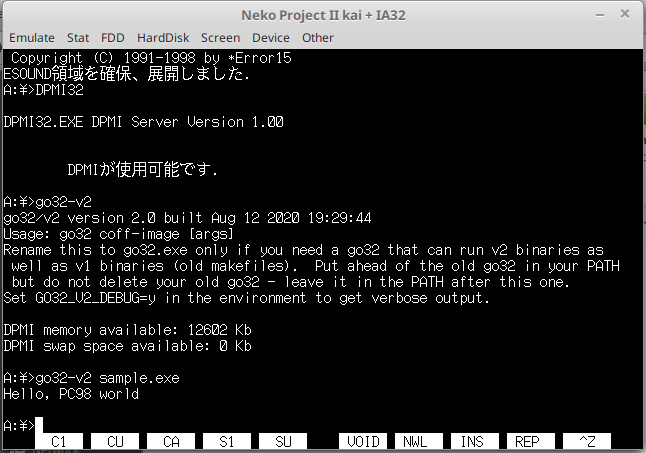Open the Stat menu
The height and width of the screenshot is (453, 646).
point(78,38)
